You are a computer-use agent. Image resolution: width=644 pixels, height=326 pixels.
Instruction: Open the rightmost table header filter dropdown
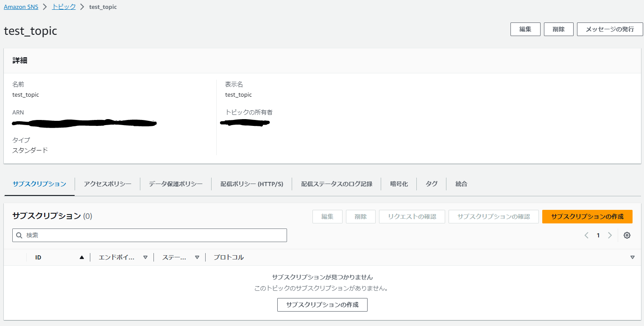(x=632, y=257)
